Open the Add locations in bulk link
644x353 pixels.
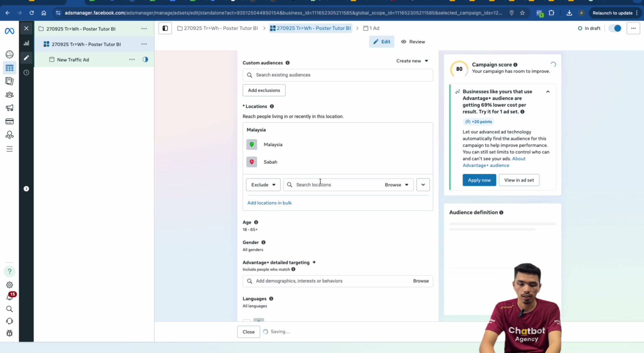coord(269,203)
